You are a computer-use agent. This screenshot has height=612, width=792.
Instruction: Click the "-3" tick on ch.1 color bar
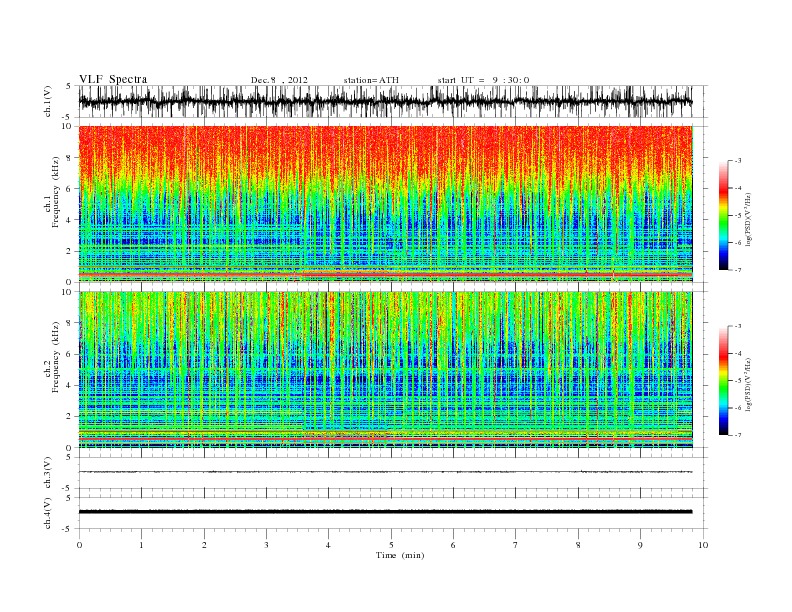(738, 161)
